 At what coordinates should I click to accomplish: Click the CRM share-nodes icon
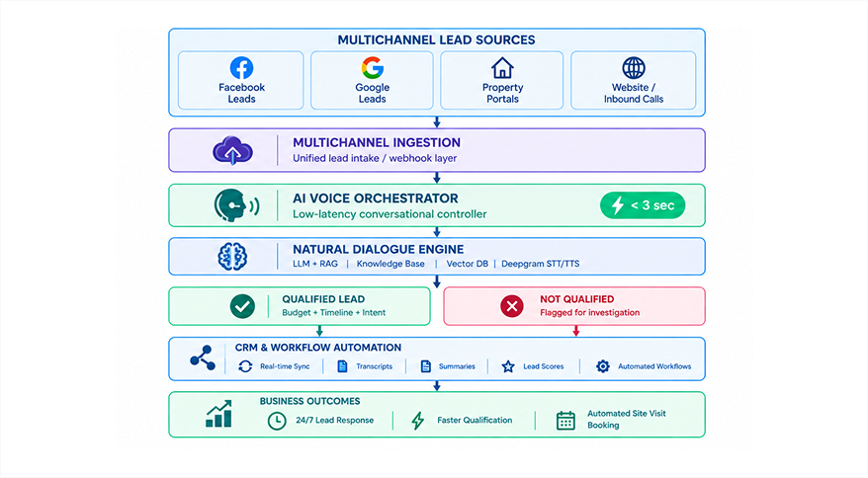coord(203,358)
